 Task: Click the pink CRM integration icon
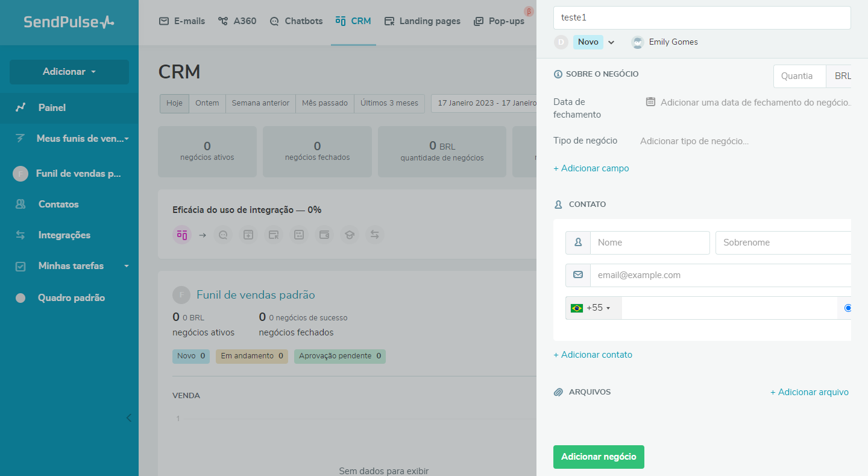click(x=181, y=235)
